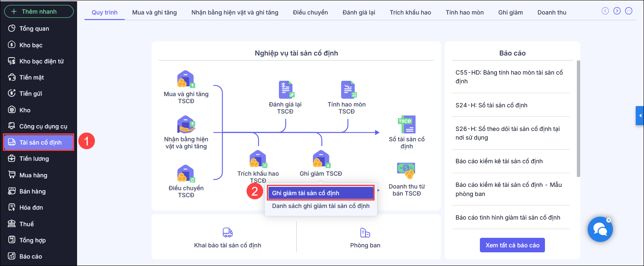Screen dimensions: 644x266
Task: Select Danh sách ghi giảm tài sản cố định
Action: coord(321,206)
